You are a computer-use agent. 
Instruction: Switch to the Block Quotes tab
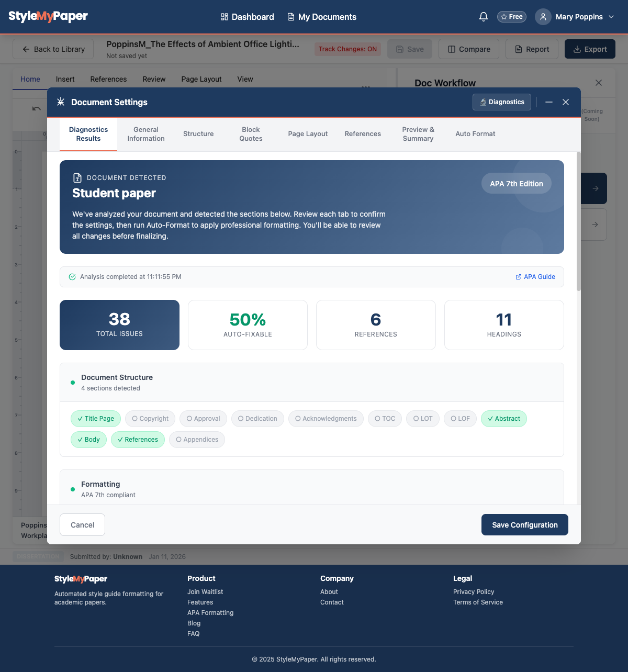click(251, 134)
